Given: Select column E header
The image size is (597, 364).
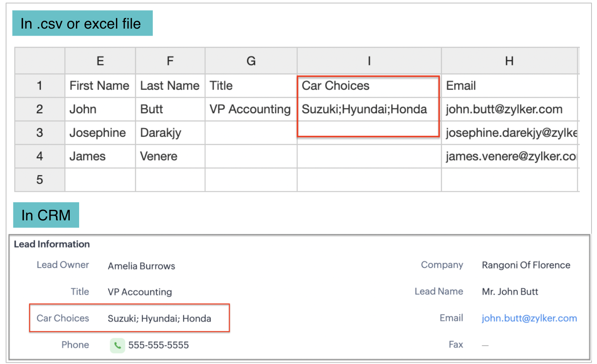Looking at the screenshot, I should 100,61.
